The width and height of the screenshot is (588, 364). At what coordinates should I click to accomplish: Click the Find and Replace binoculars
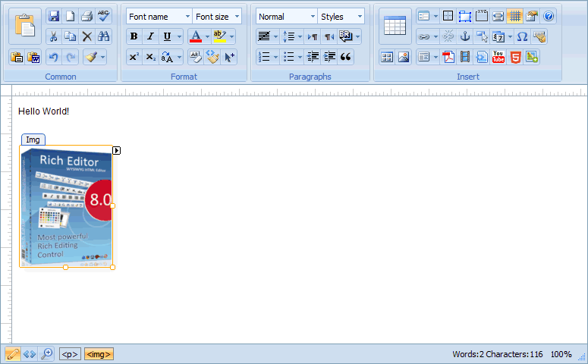point(104,36)
